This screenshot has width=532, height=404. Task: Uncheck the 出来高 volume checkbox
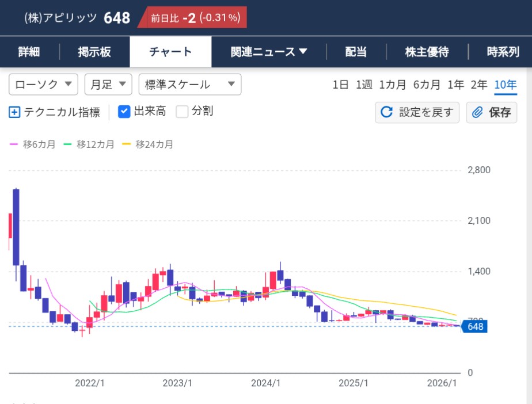[x=124, y=112]
